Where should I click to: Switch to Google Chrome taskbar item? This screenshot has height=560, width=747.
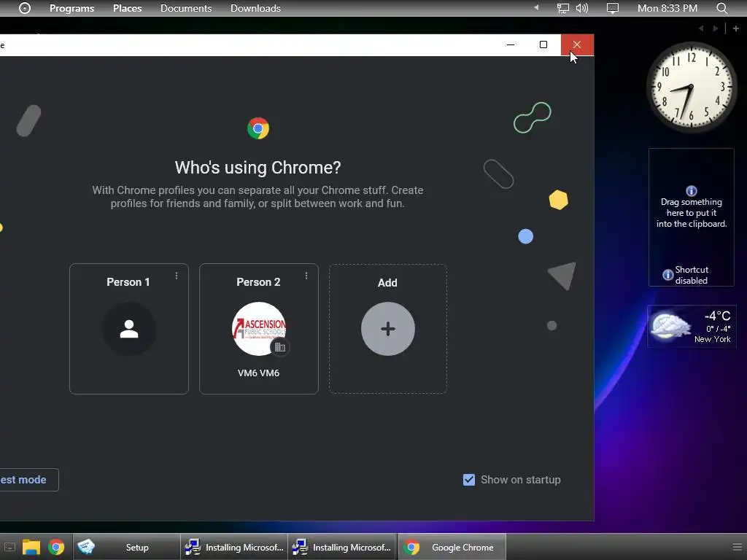click(451, 547)
